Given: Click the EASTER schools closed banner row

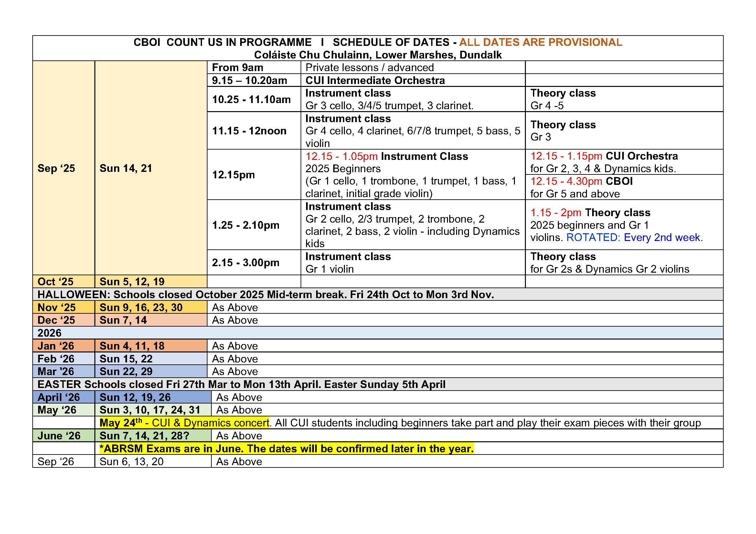Looking at the screenshot, I should (241, 385).
